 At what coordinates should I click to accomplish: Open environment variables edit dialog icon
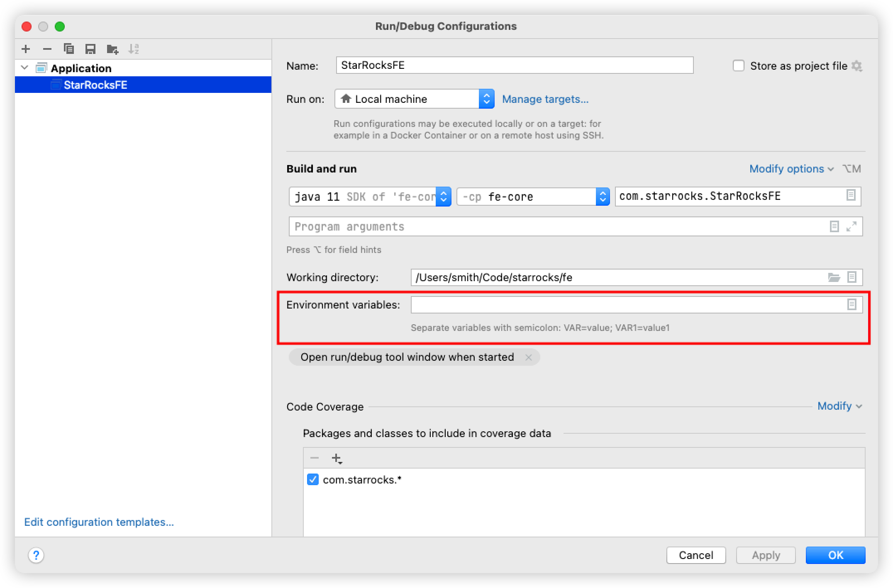pos(852,305)
